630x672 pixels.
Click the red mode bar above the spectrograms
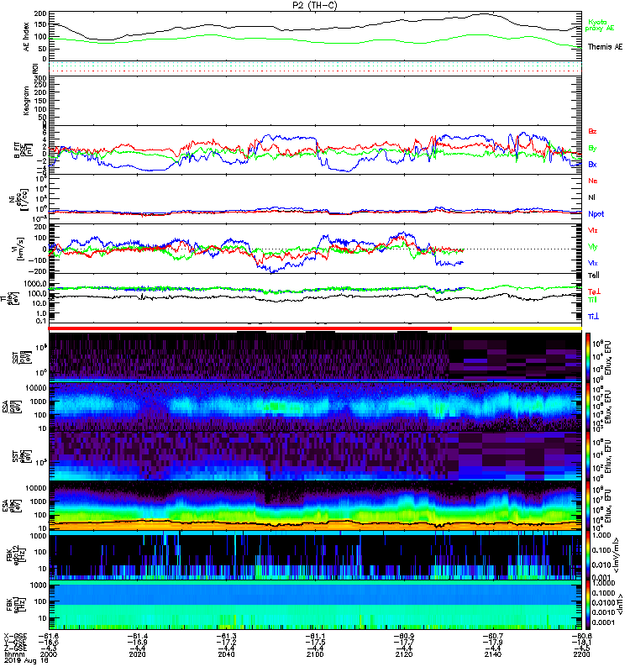[x=250, y=328]
